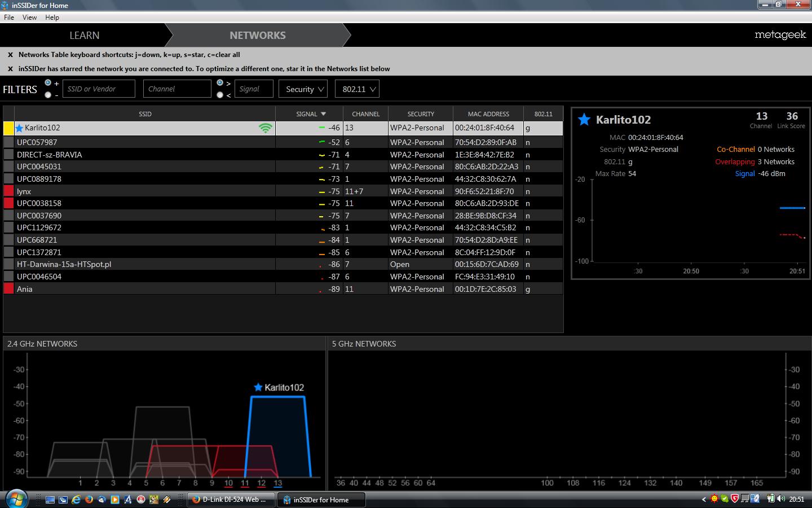This screenshot has height=508, width=812.
Task: Click the letter A quick launch icon
Action: tap(128, 500)
